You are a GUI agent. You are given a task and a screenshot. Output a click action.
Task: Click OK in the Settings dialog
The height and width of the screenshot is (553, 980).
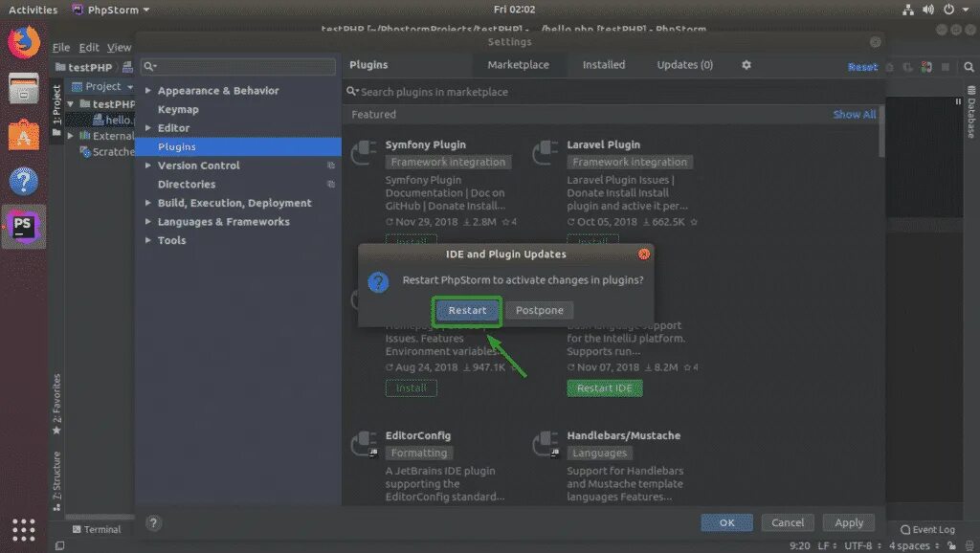point(726,523)
